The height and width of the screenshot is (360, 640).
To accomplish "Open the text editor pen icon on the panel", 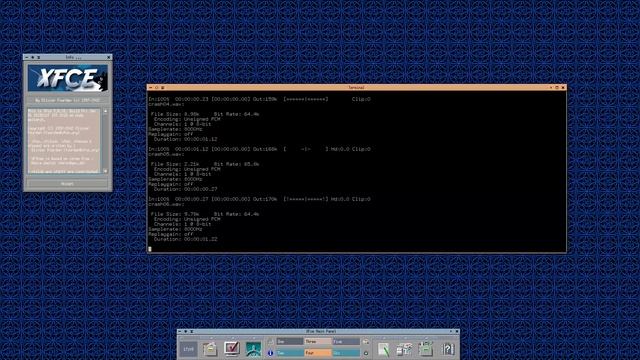I will click(384, 349).
